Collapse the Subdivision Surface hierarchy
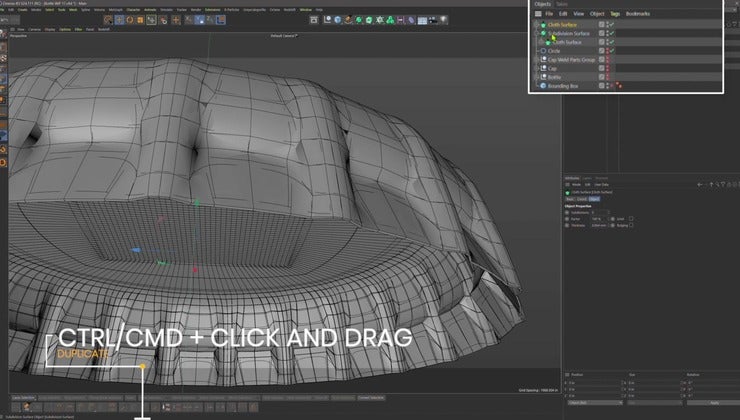 (537, 34)
